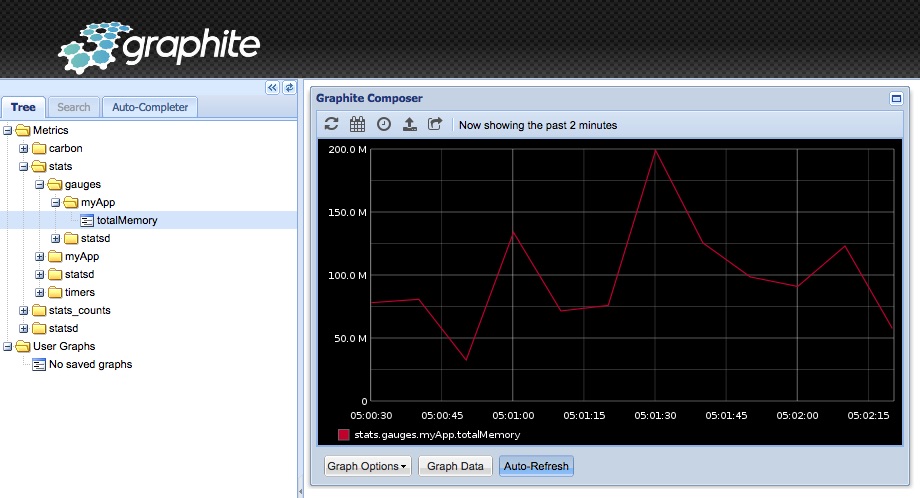The width and height of the screenshot is (920, 498).
Task: Click the tree panel refresh icon
Action: [x=289, y=87]
